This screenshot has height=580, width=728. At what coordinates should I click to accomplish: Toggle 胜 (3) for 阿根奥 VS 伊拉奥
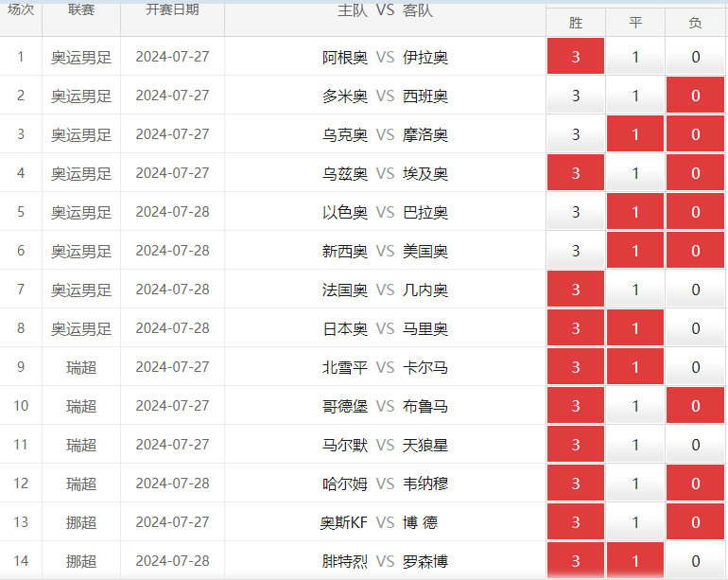click(576, 56)
